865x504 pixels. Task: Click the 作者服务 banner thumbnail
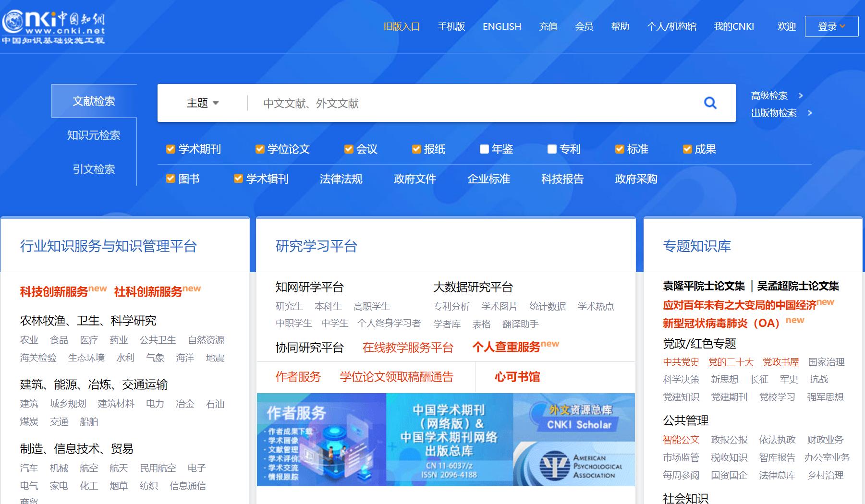coord(321,440)
